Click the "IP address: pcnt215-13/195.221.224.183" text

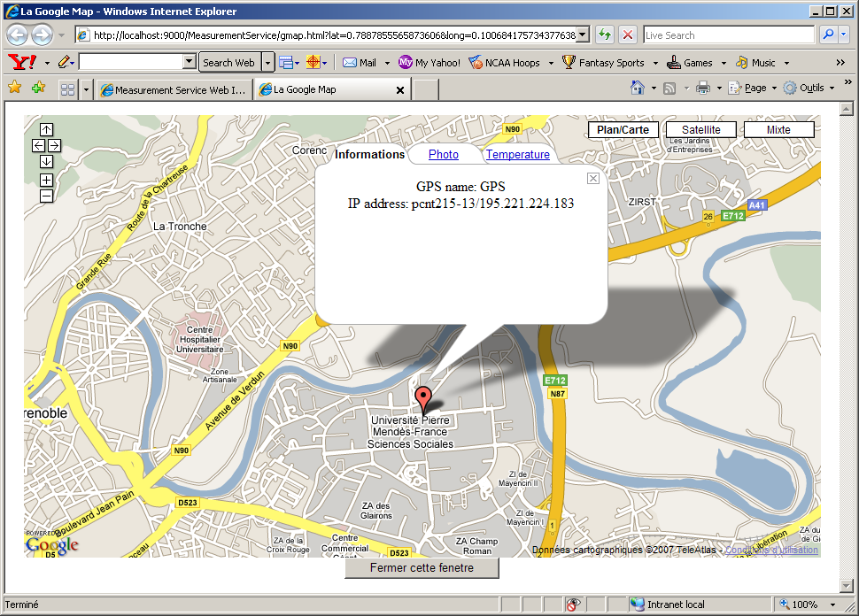pyautogui.click(x=460, y=204)
